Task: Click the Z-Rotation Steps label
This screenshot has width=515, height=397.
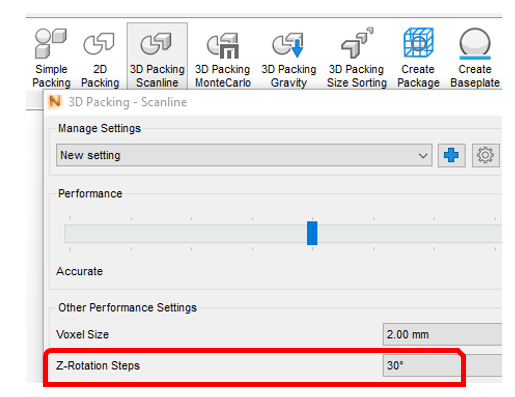Action: click(98, 366)
